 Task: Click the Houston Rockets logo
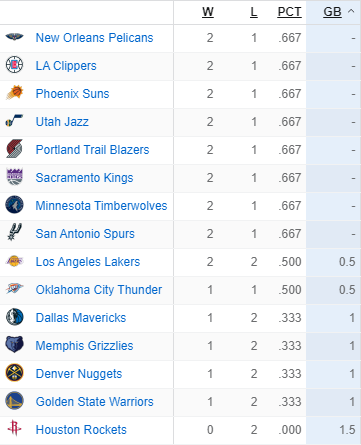coord(14,428)
